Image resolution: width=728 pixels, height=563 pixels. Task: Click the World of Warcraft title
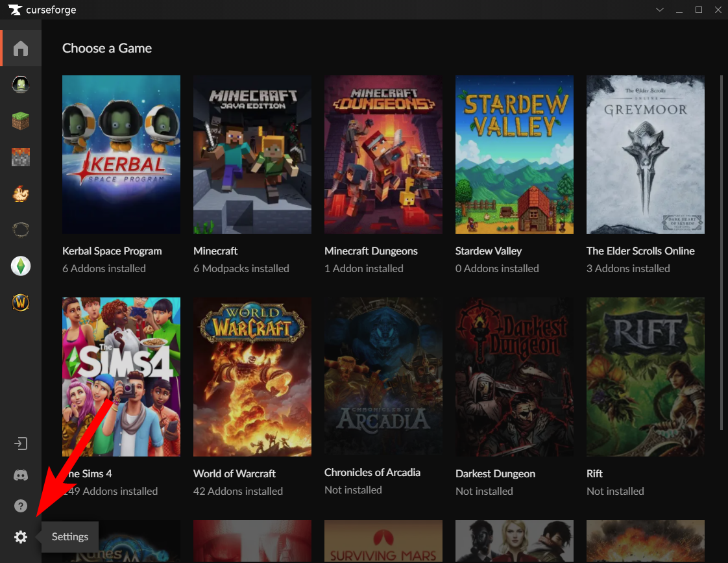(234, 473)
